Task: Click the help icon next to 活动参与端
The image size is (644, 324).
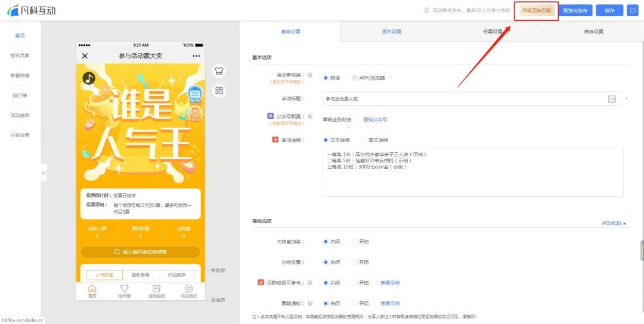Action: 310,75
